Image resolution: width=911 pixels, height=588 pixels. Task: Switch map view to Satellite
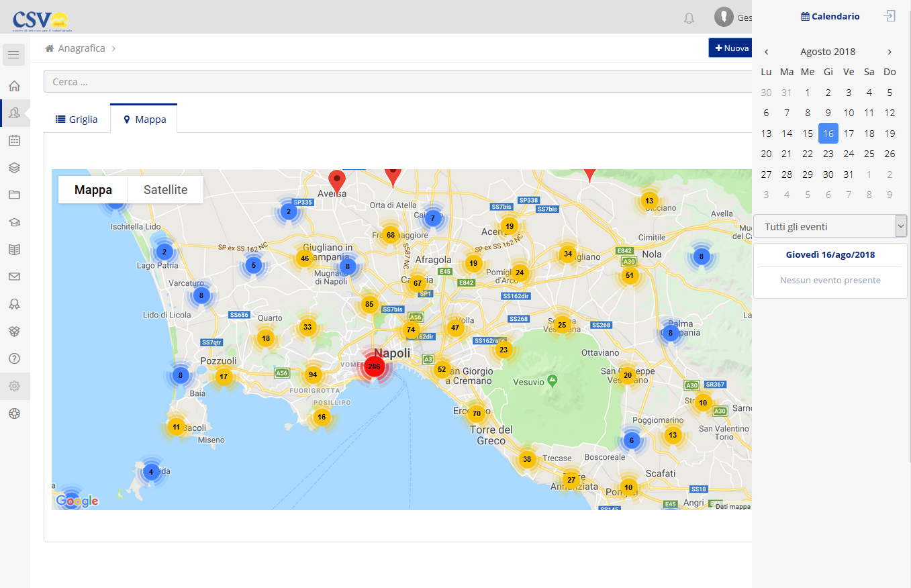(166, 189)
